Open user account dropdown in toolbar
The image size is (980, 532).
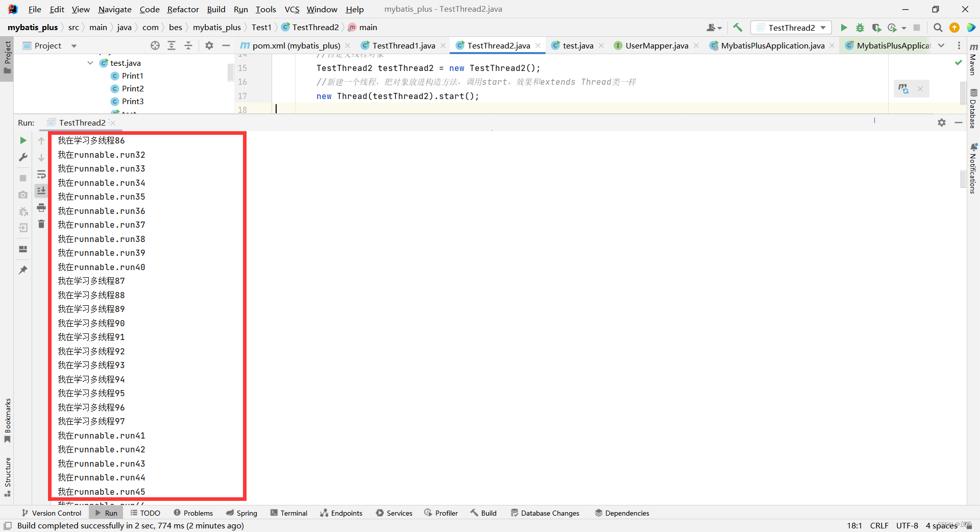click(714, 28)
